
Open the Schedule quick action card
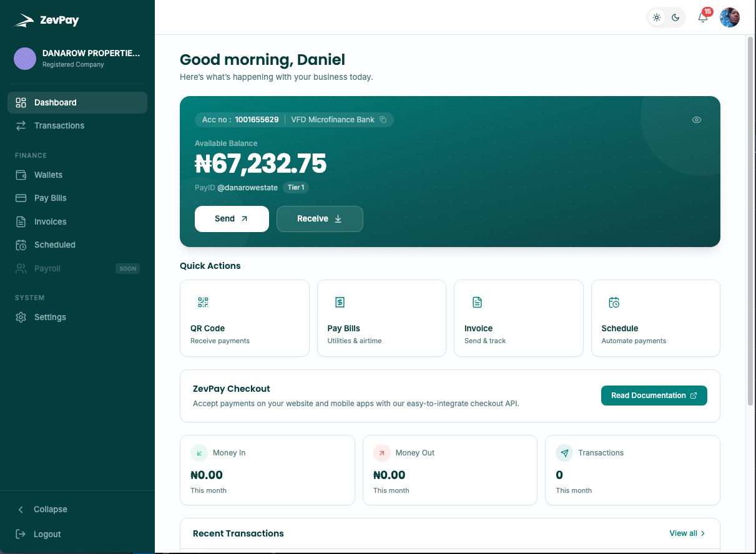coord(655,318)
